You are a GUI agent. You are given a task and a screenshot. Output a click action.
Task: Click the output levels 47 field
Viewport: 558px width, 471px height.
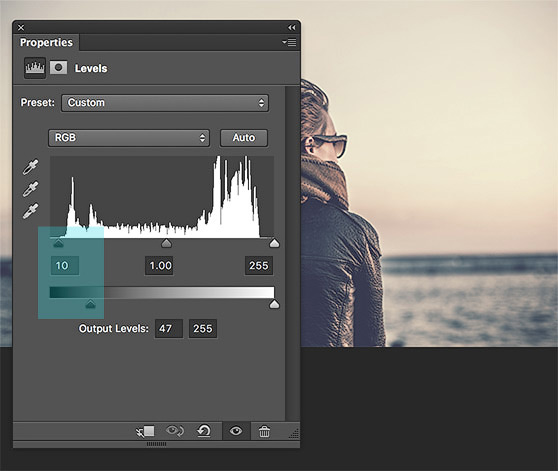coord(169,328)
